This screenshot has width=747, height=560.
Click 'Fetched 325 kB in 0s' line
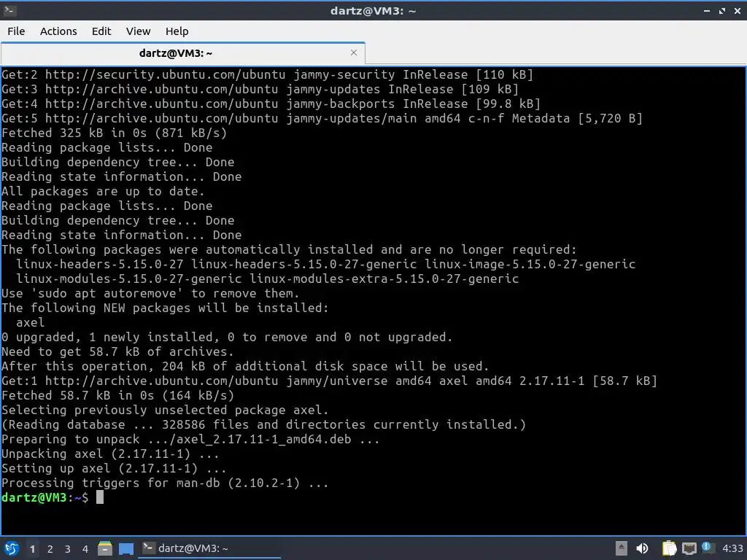pos(115,133)
